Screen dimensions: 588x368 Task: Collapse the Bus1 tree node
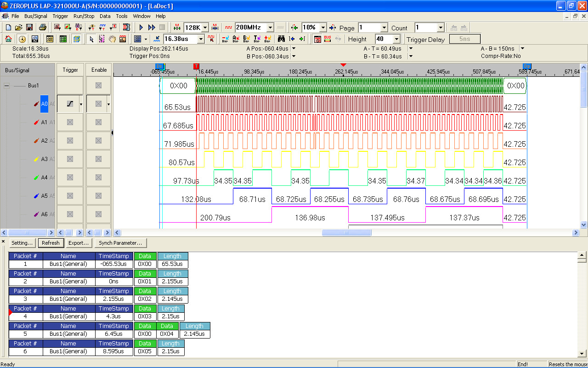click(x=7, y=86)
